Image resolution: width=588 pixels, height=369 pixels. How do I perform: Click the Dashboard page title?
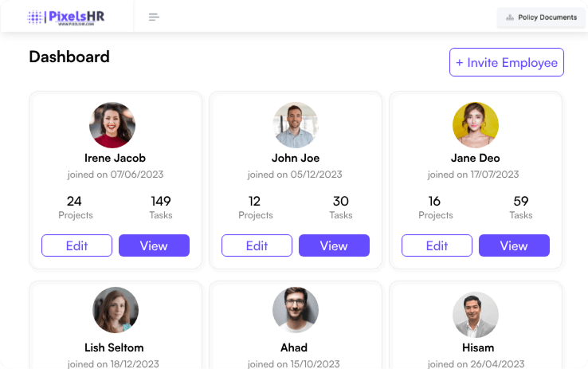click(x=69, y=57)
